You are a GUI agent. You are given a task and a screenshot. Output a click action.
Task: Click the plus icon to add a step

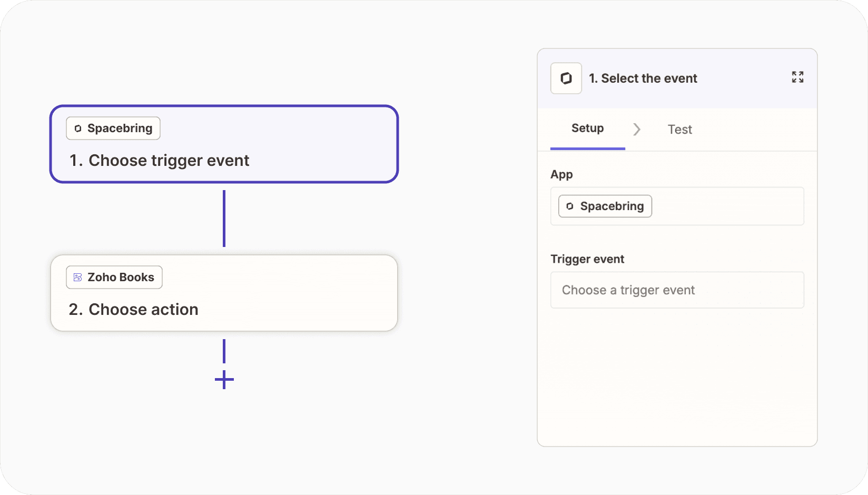pos(224,380)
